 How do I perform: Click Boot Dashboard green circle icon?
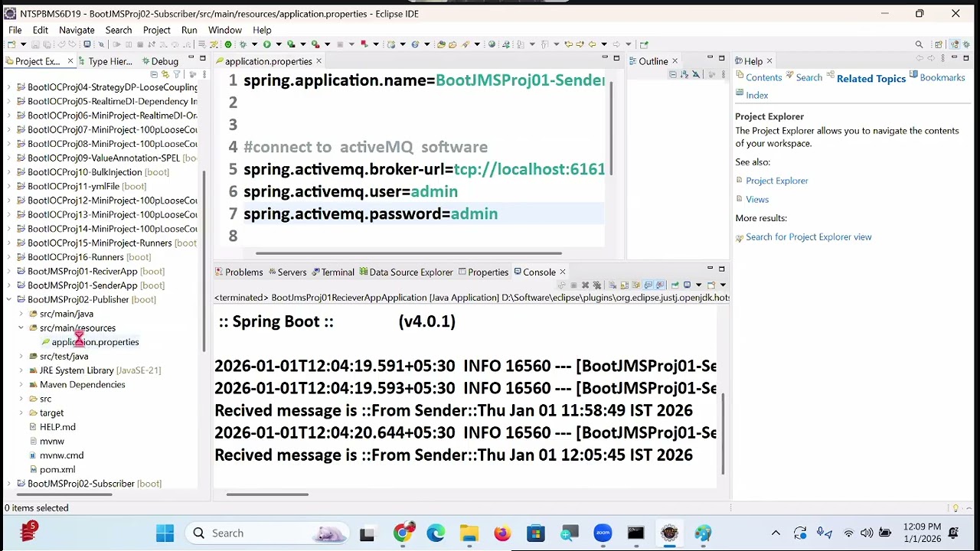click(228, 44)
